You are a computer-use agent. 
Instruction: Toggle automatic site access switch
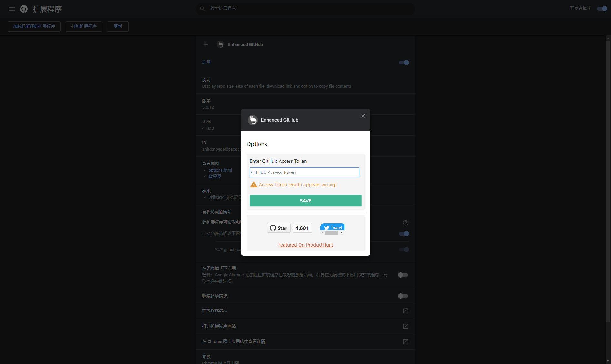pos(404,234)
